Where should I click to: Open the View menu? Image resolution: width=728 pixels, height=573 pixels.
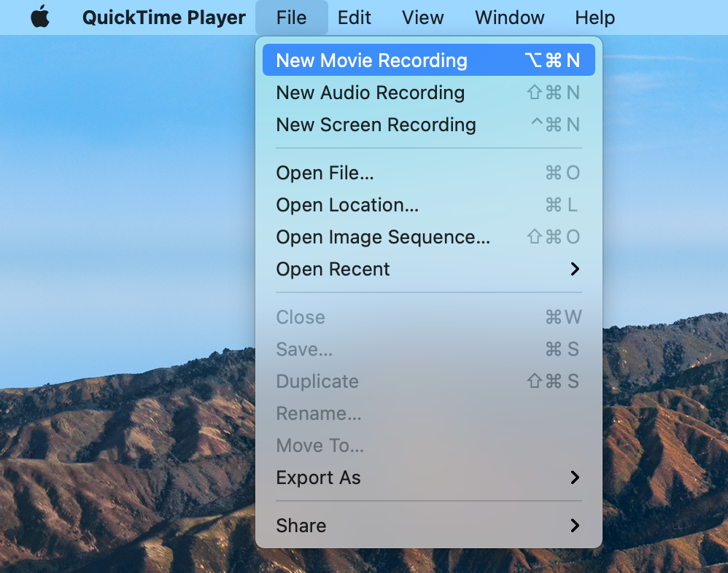pos(422,17)
